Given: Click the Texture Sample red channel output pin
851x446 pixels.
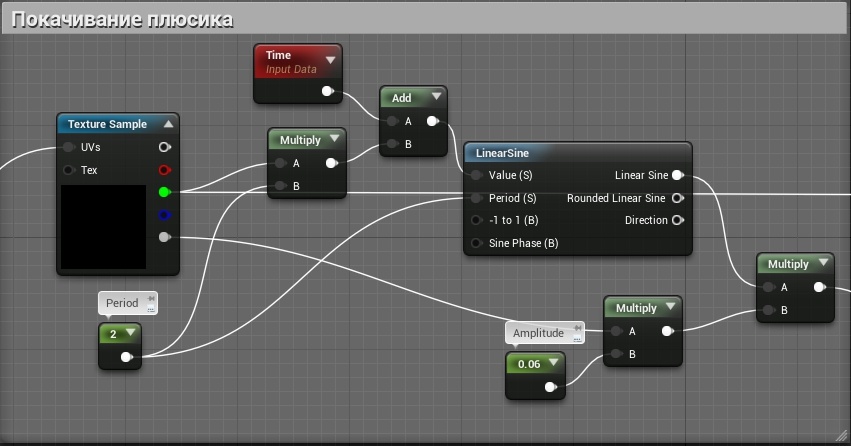Looking at the screenshot, I should (164, 170).
